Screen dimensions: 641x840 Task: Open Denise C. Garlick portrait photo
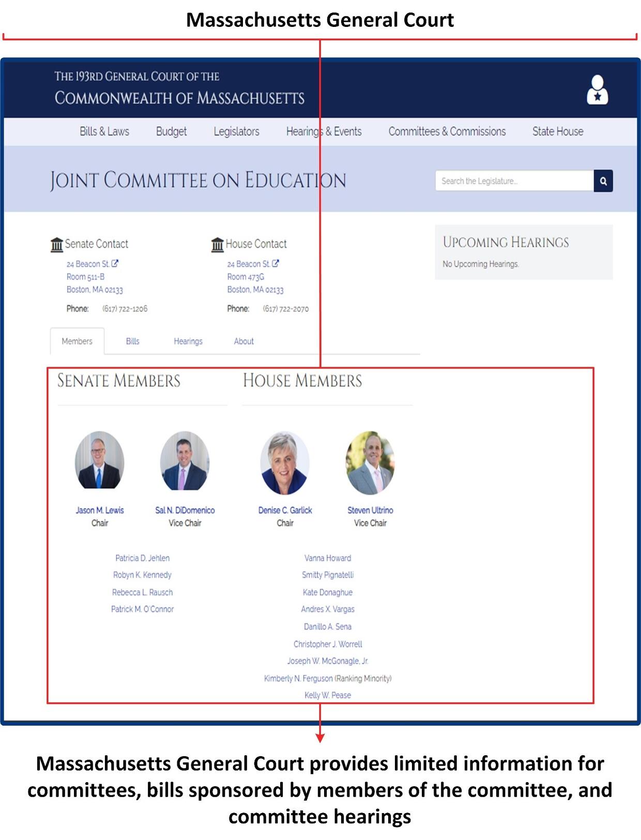285,463
